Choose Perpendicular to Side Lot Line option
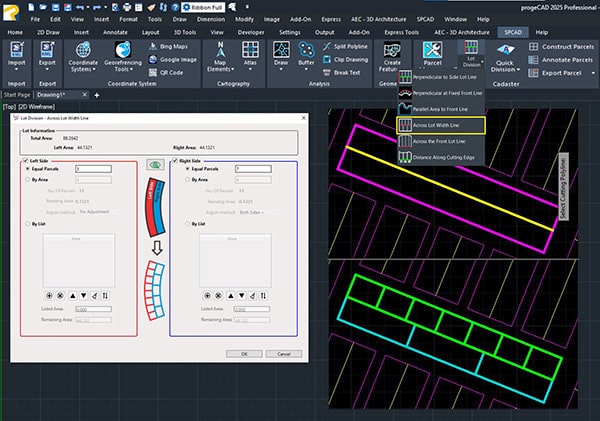The height and width of the screenshot is (421, 600). (441, 77)
